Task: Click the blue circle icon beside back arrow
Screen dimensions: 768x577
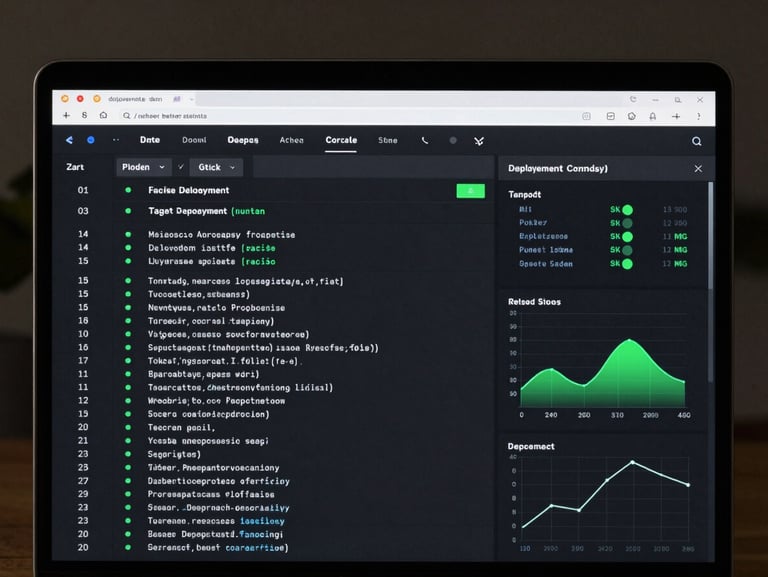Action: (91, 140)
